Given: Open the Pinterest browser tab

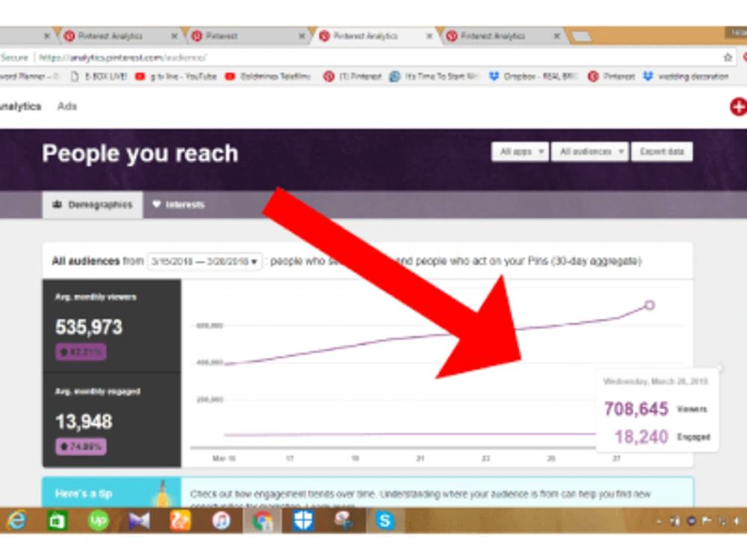Looking at the screenshot, I should (x=245, y=36).
